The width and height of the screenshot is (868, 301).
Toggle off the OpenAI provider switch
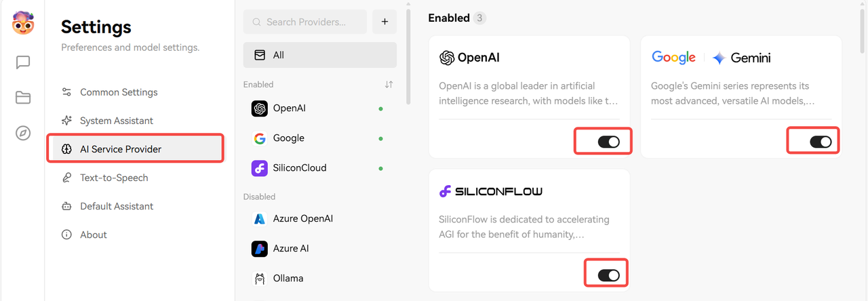pyautogui.click(x=608, y=142)
